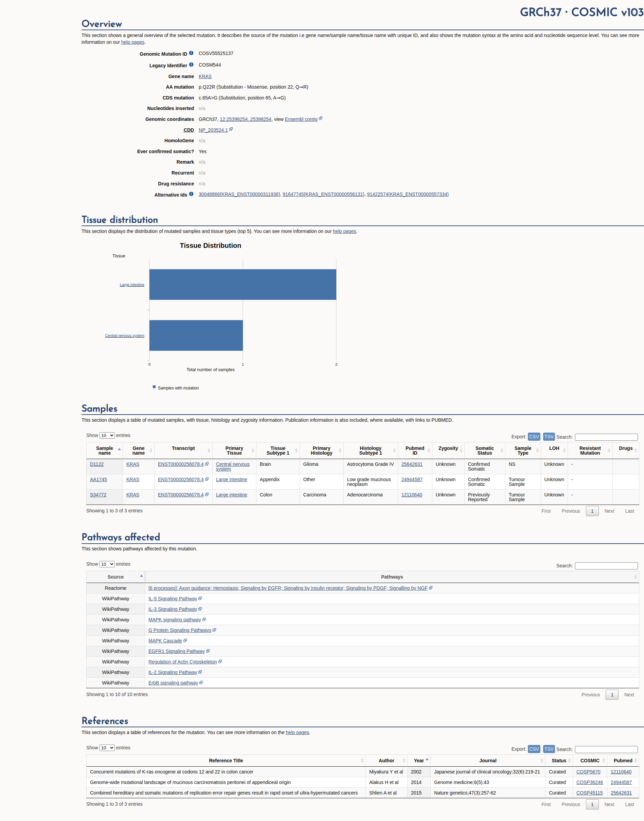The image size is (644, 821).
Task: Click the external link icon after Regulation of Actin Cytoskeleton
Action: coord(220,661)
